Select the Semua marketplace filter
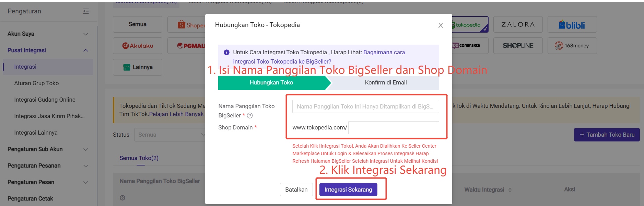 coord(138,24)
